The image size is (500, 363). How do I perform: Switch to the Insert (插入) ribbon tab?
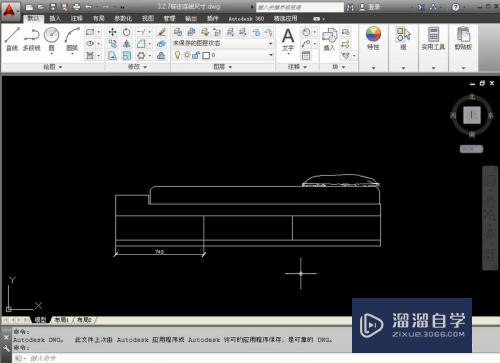click(55, 19)
